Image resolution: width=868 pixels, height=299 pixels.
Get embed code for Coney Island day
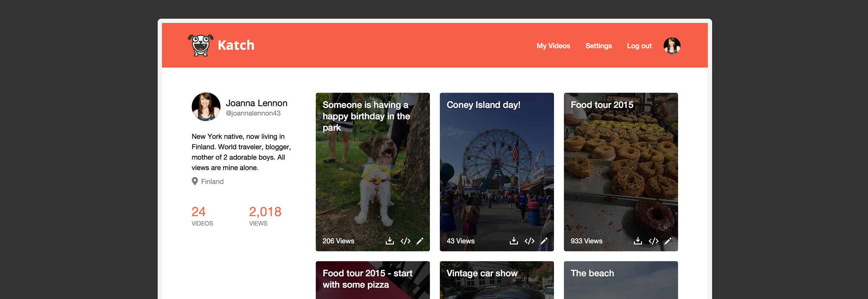click(x=529, y=241)
